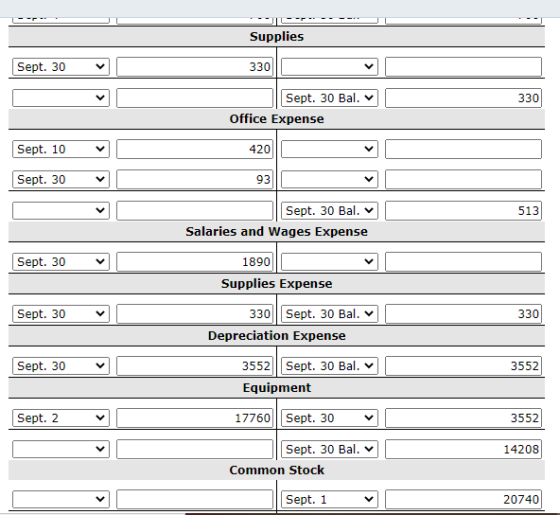Edit Supplies Expense balance field showing 330
Viewport: 560px width, 515px height.
(463, 314)
